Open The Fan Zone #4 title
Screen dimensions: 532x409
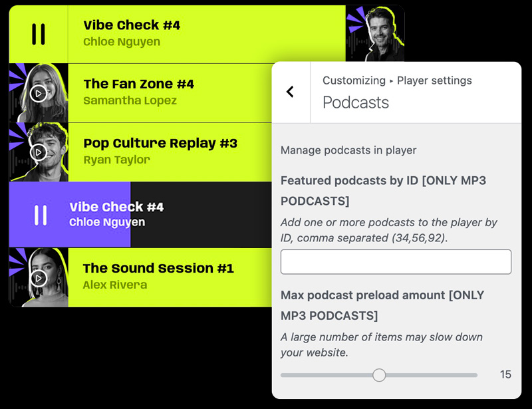tap(138, 84)
